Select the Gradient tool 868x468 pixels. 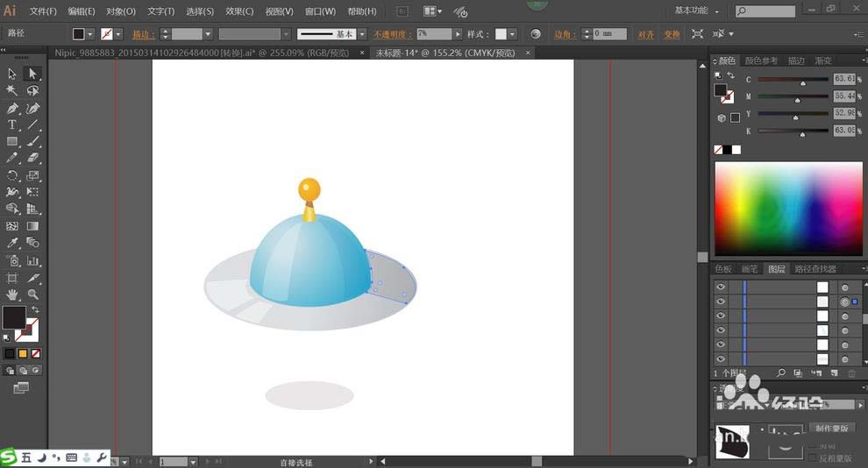point(32,226)
